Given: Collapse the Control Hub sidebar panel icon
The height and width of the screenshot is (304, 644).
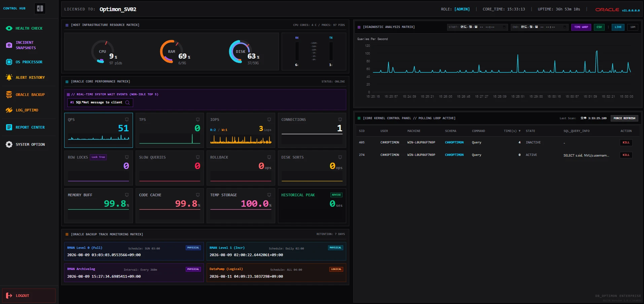Looking at the screenshot, I should coord(40,8).
